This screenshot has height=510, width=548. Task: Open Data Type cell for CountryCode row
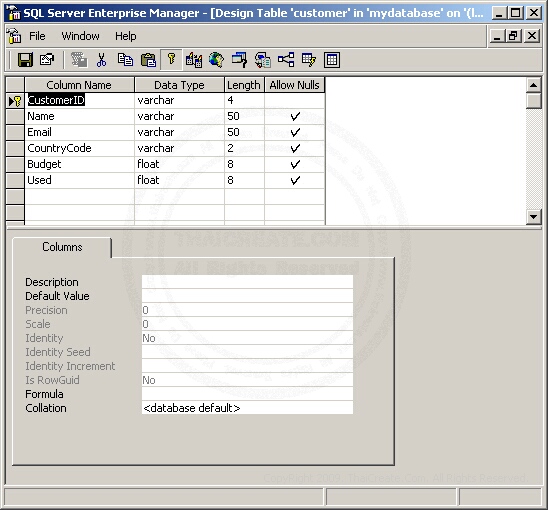click(x=179, y=149)
